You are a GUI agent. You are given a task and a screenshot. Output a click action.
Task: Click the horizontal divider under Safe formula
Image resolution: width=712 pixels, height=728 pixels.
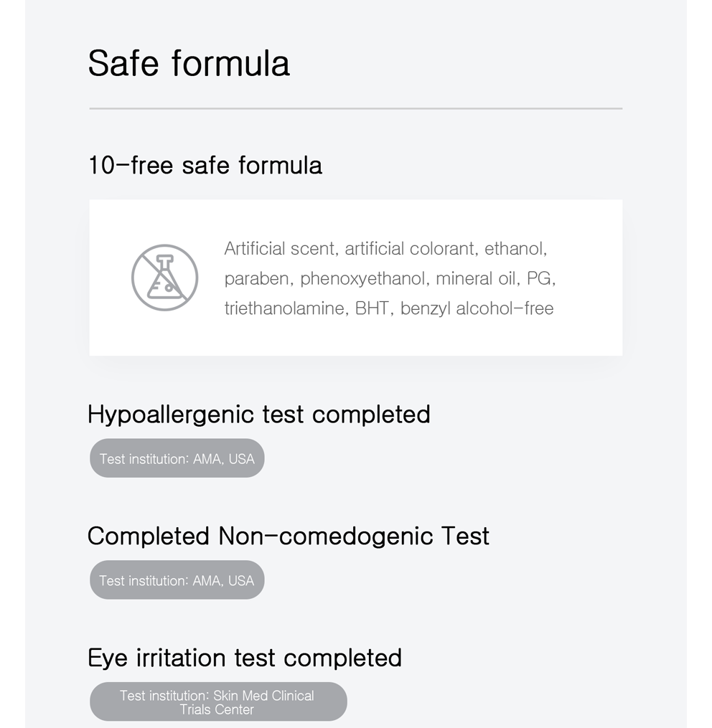[356, 108]
